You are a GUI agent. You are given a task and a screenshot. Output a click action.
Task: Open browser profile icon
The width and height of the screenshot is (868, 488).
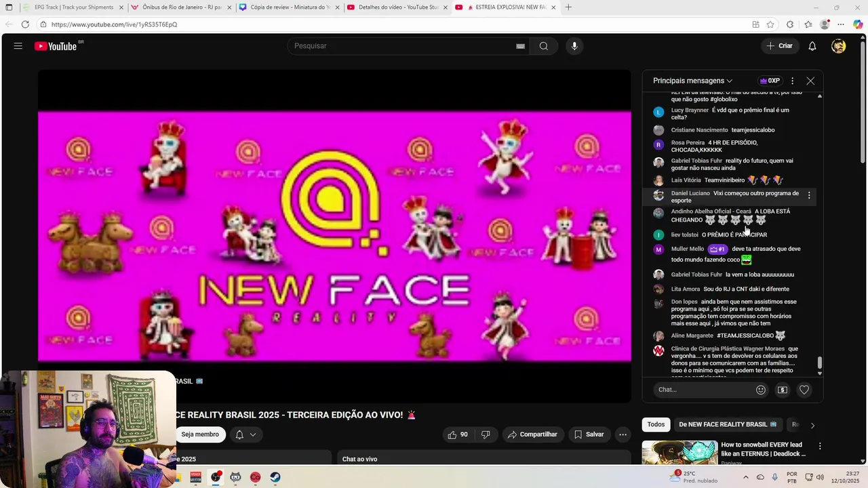point(825,24)
